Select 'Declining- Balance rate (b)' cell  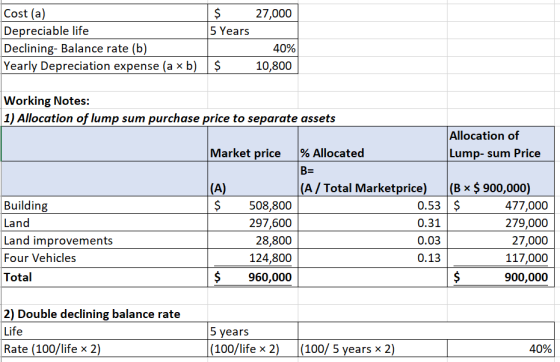point(105,48)
